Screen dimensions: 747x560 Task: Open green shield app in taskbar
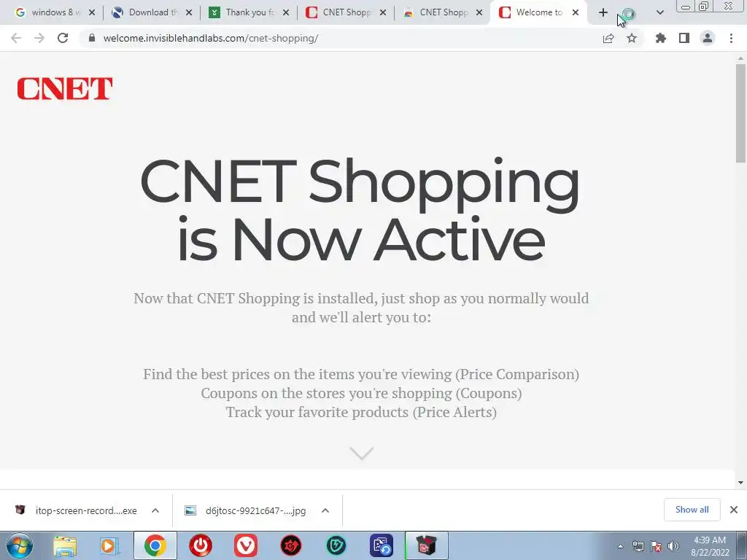coord(336,545)
